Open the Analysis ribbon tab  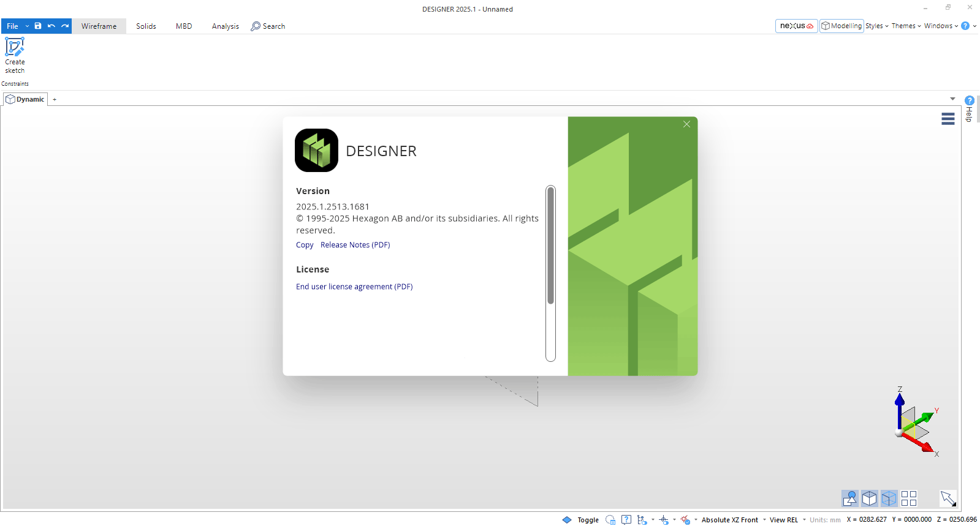(x=226, y=26)
